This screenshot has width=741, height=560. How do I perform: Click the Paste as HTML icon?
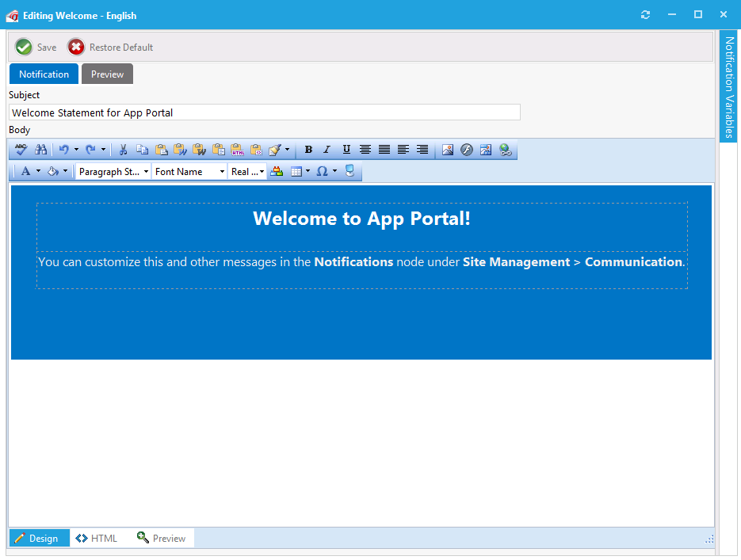[x=237, y=150]
